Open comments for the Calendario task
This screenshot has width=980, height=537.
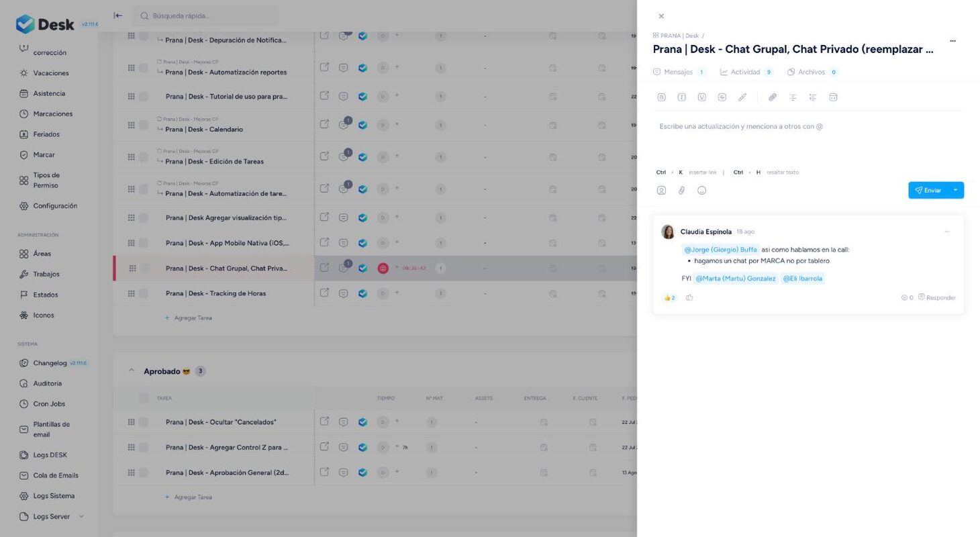point(344,125)
